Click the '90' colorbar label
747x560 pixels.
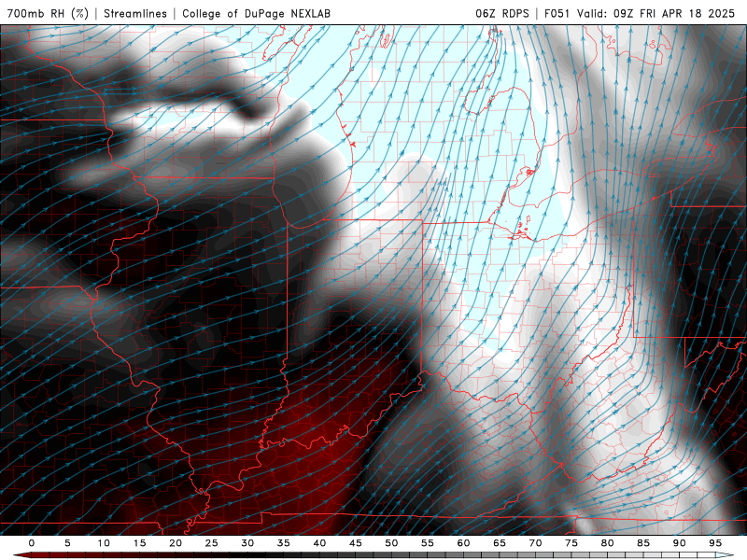click(679, 543)
